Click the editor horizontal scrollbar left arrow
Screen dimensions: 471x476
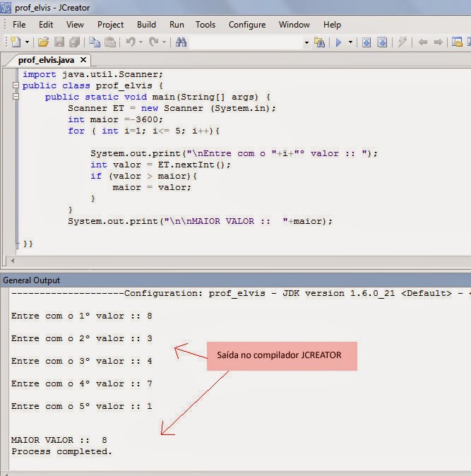pos(13,261)
